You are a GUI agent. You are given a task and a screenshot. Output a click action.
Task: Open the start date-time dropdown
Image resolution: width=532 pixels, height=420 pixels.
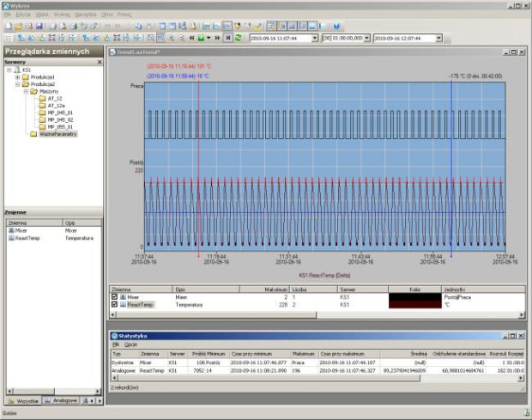click(x=313, y=38)
